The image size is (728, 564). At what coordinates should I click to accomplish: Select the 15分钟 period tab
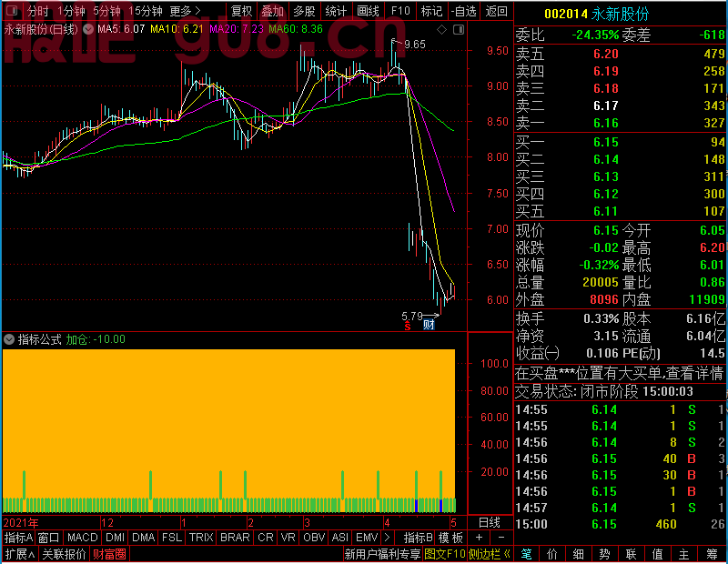[x=146, y=11]
